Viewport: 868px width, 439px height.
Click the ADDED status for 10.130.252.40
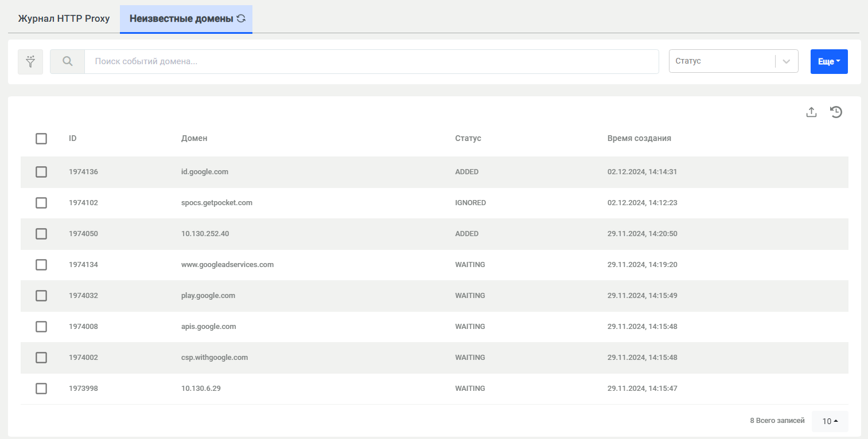(467, 234)
